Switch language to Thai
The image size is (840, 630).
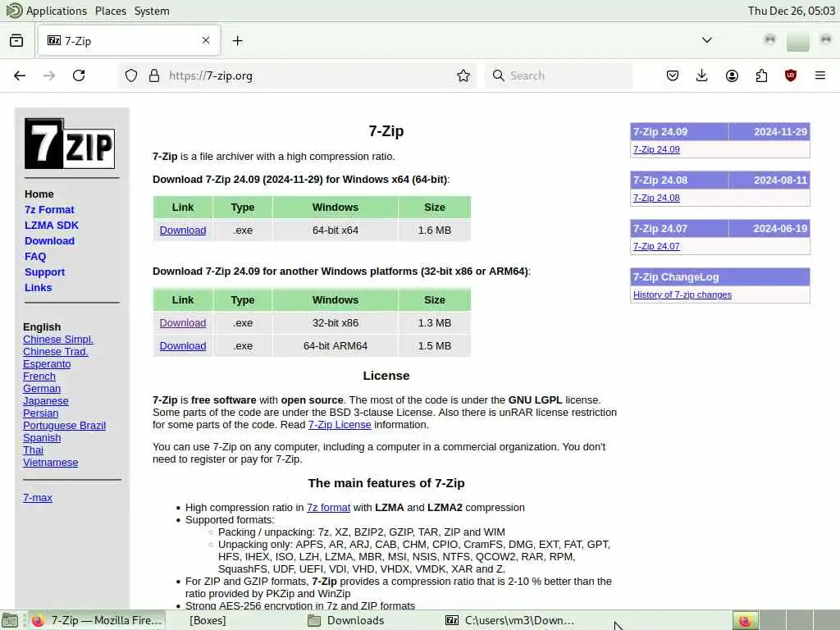[33, 450]
